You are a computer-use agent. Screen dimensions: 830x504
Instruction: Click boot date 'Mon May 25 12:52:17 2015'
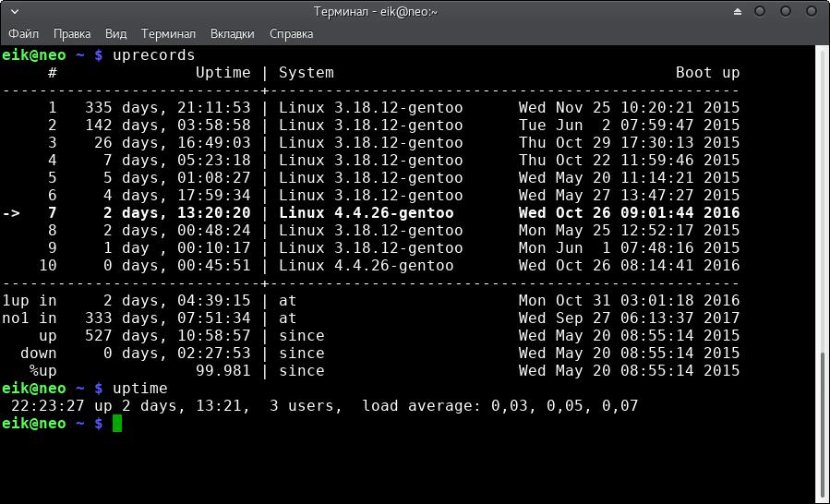click(629, 230)
